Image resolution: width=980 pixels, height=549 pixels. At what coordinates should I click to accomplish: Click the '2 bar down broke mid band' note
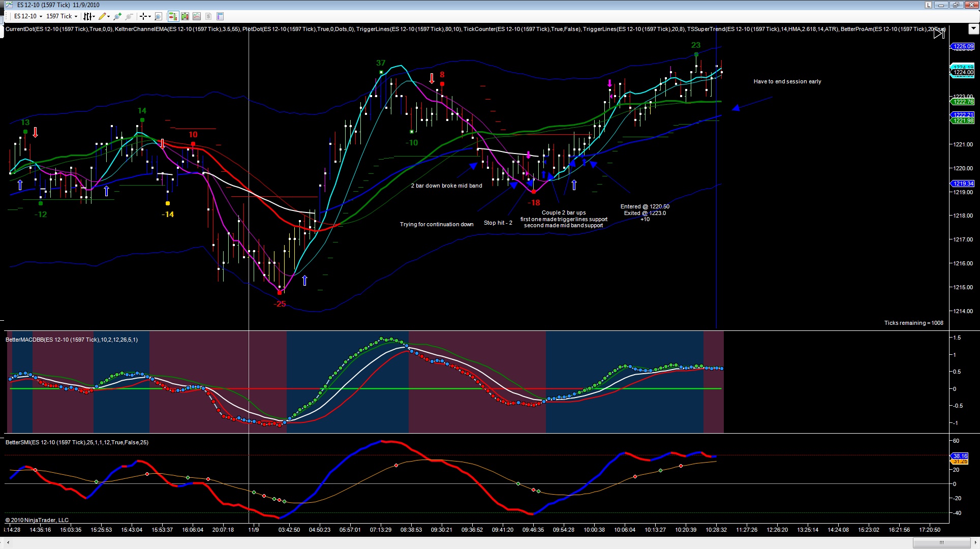coord(446,186)
